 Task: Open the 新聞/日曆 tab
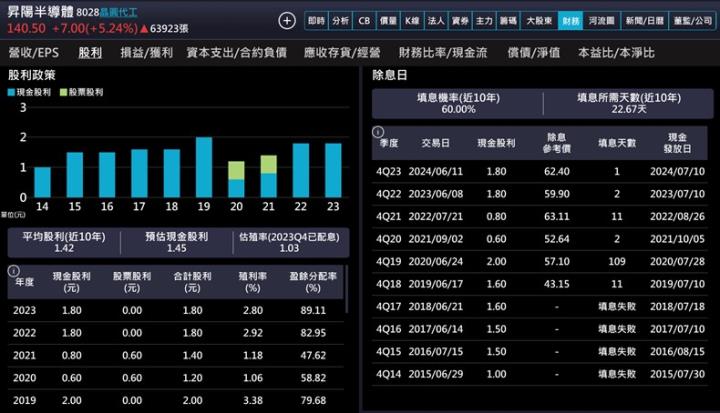pyautogui.click(x=645, y=21)
